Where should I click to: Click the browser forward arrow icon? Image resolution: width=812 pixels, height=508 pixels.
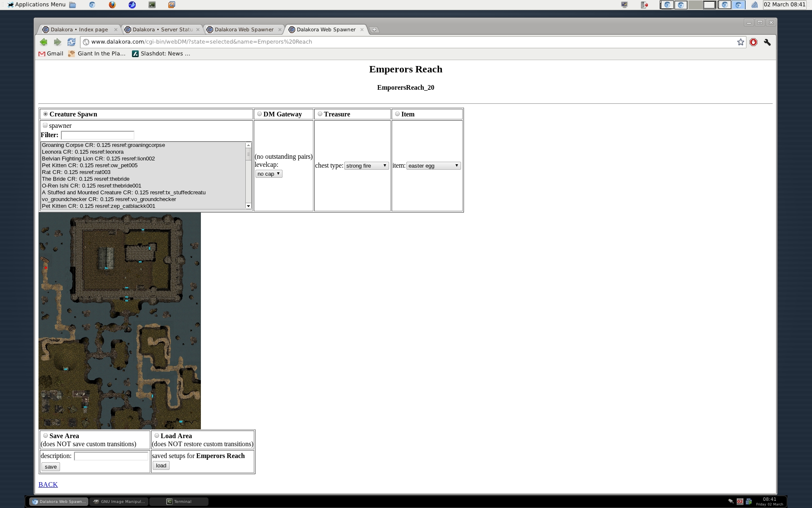click(x=58, y=42)
